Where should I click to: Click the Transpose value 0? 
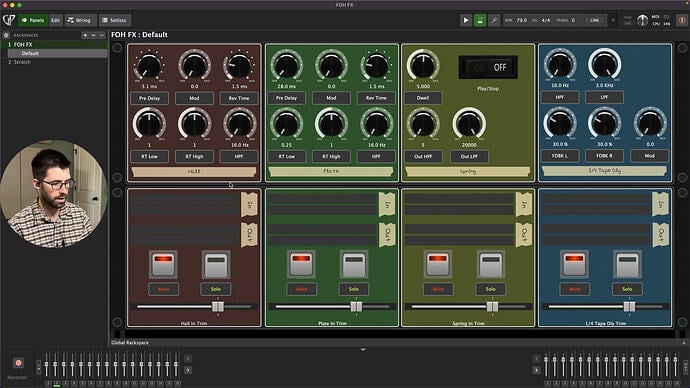pyautogui.click(x=573, y=20)
